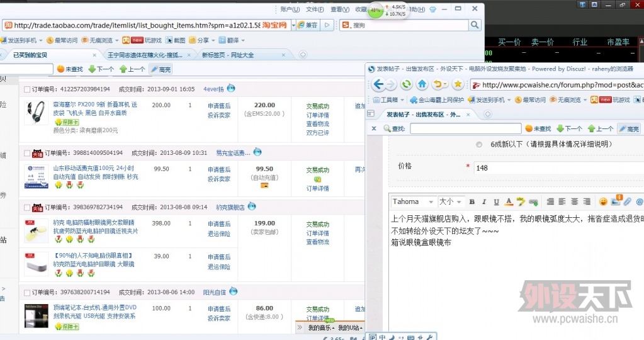
Task: Select the 6成新以下 radio option
Action: click(479, 145)
